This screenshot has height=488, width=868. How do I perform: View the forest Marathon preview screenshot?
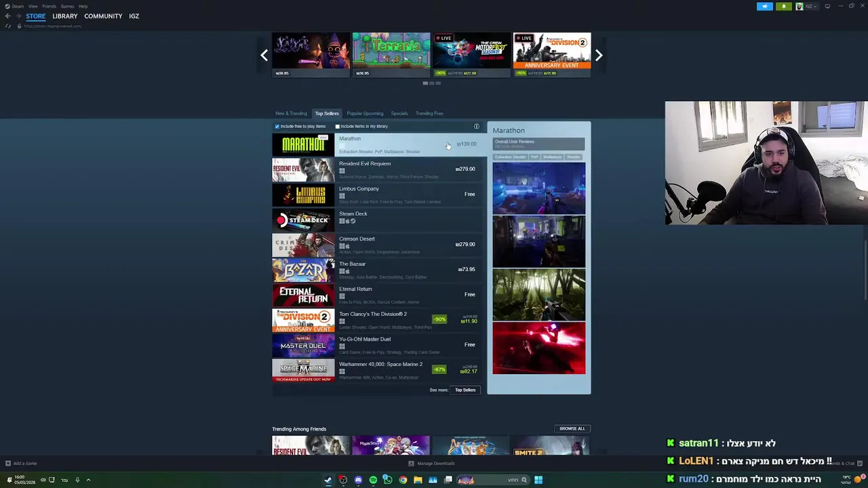pyautogui.click(x=539, y=294)
